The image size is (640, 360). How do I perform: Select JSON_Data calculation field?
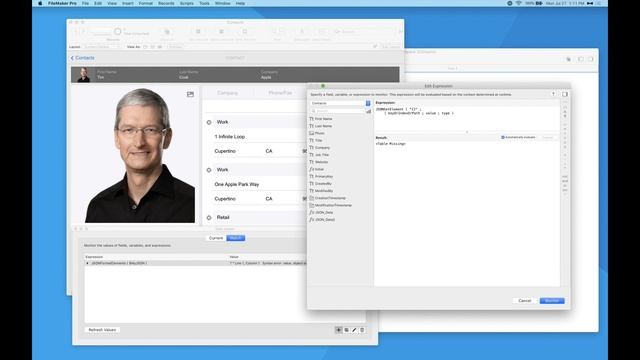(324, 213)
